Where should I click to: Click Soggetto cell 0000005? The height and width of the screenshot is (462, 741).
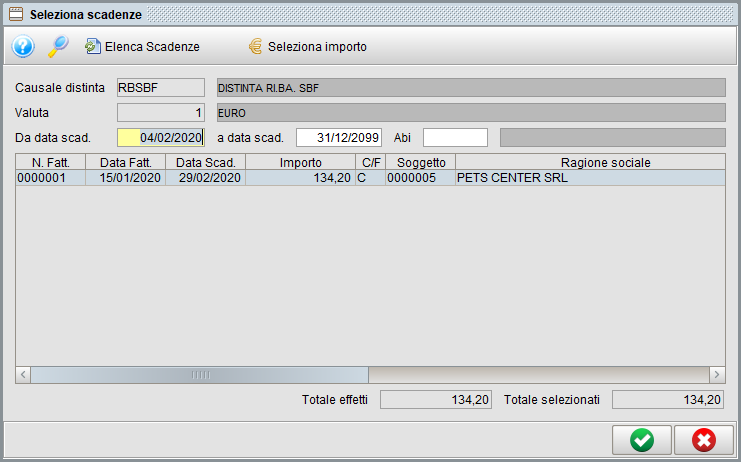pos(421,178)
